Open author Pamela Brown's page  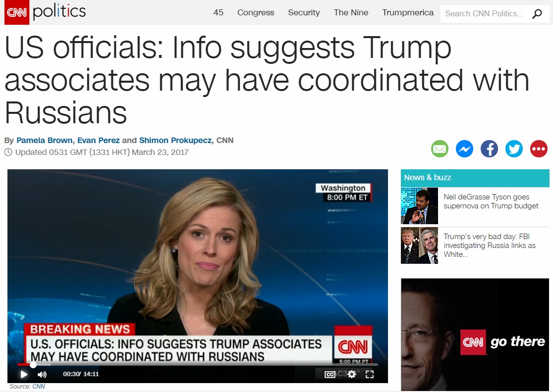[45, 140]
